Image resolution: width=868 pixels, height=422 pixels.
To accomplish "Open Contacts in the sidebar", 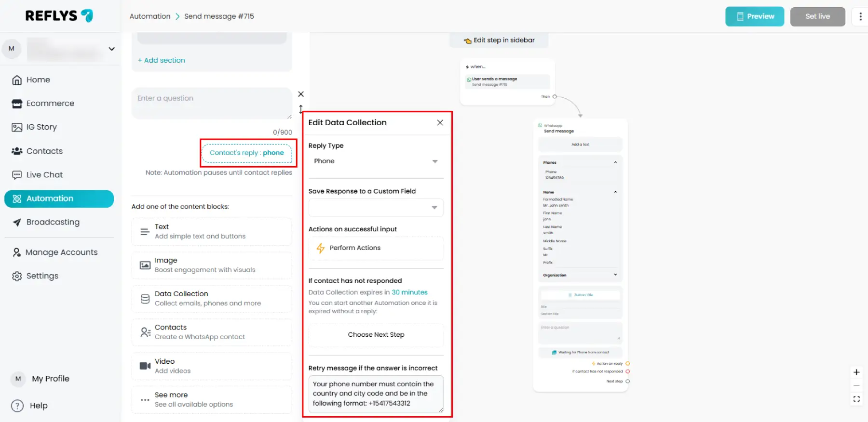I will point(44,151).
